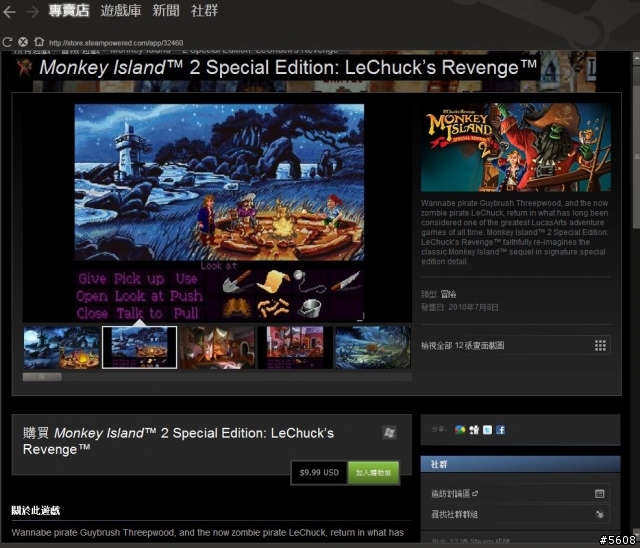Click the 關於此遊戲 about this game heading
Image resolution: width=640 pixels, height=548 pixels.
point(36,510)
